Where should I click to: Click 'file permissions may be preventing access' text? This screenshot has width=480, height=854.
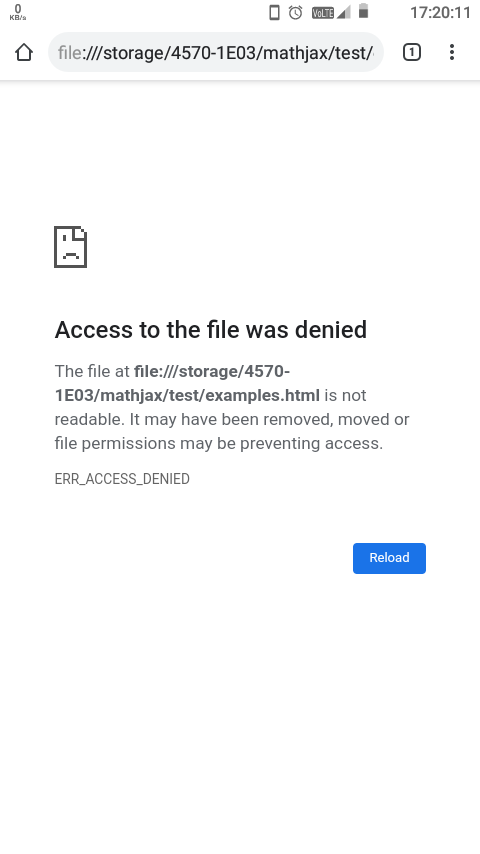click(x=218, y=443)
